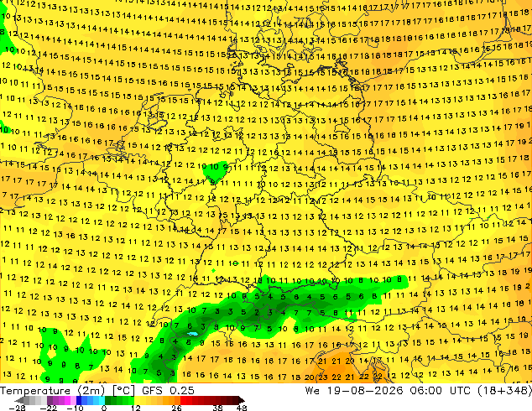
Task: Click the blue section of the color legend
Action: click(x=91, y=400)
